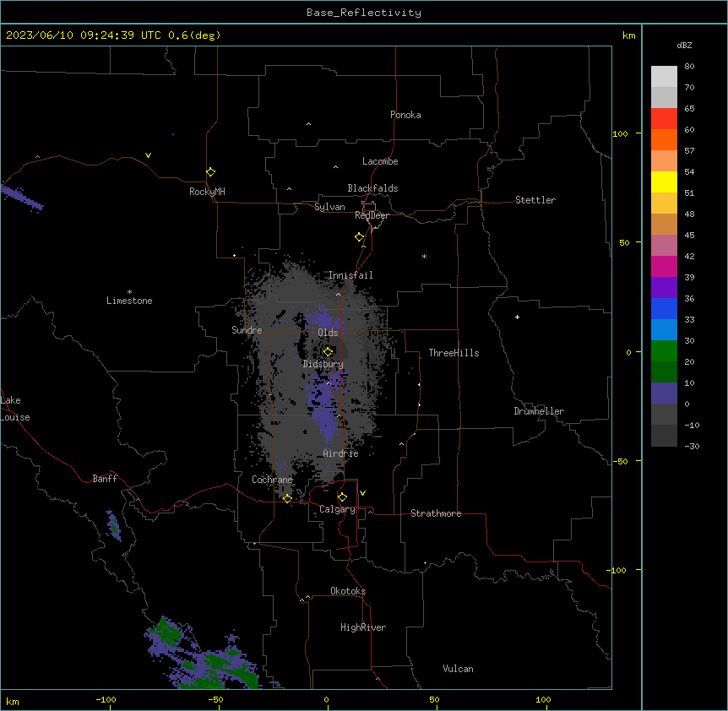Click the Olds label
Viewport: 728px width, 711px height.
[x=328, y=333]
